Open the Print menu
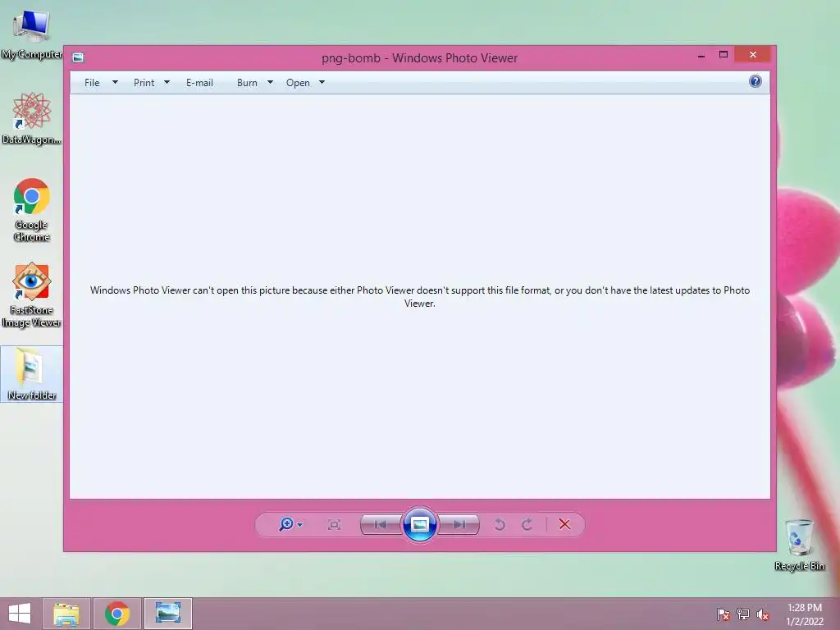Image resolution: width=840 pixels, height=630 pixels. tap(144, 83)
